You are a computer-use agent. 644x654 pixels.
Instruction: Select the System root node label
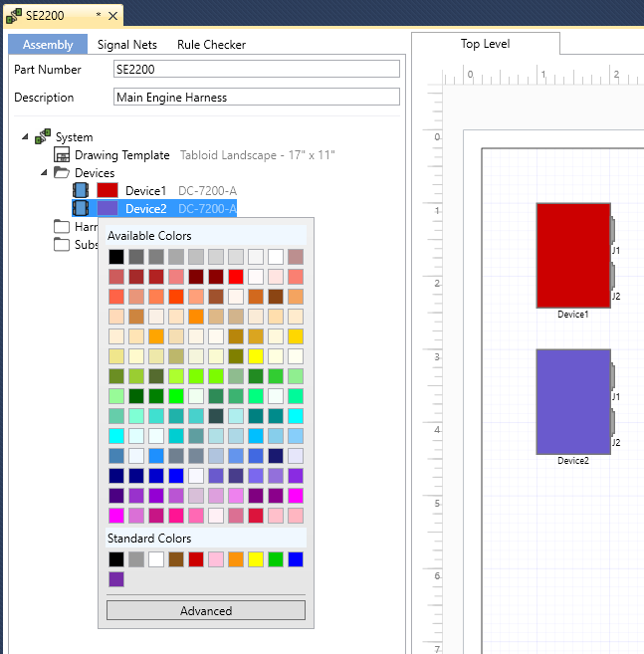click(x=75, y=137)
